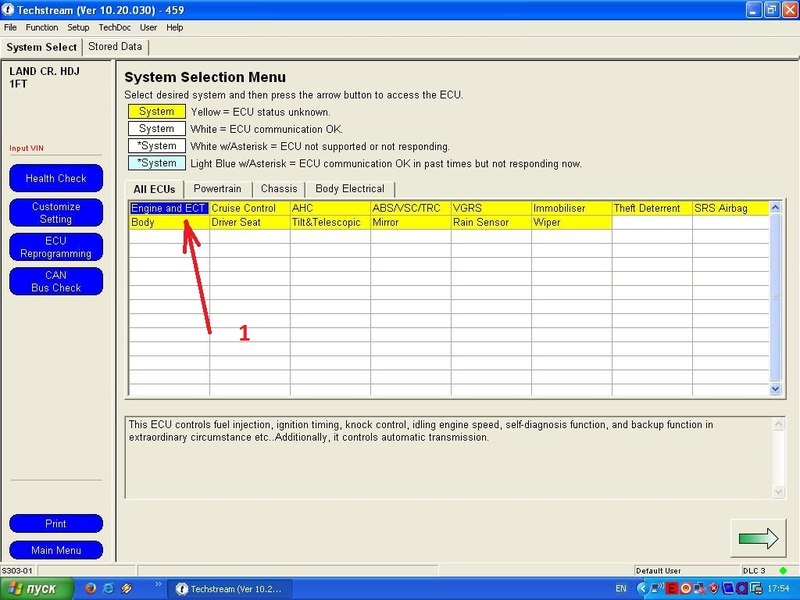The image size is (800, 600).
Task: Switch to the Body Electrical tab
Action: point(350,189)
